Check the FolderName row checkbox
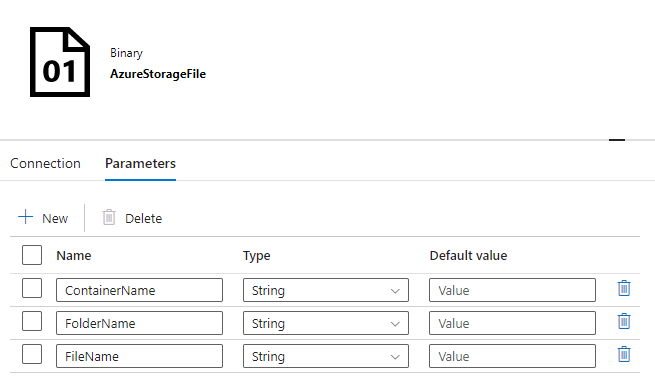Screen dimensions: 655x382 click(x=32, y=321)
